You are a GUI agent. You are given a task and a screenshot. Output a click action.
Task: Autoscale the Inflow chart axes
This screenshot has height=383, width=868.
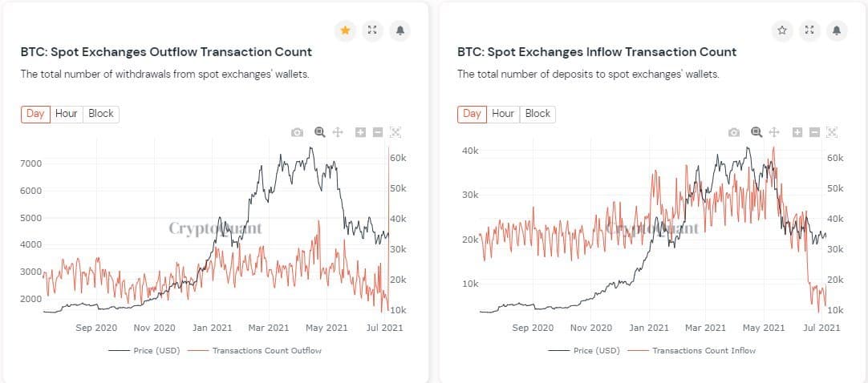832,132
